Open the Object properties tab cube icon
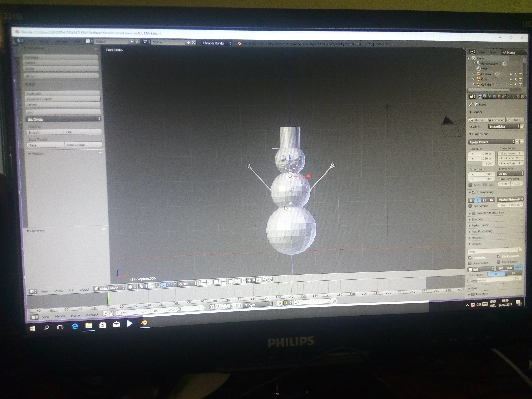Image resolution: width=532 pixels, height=399 pixels. pyautogui.click(x=499, y=96)
